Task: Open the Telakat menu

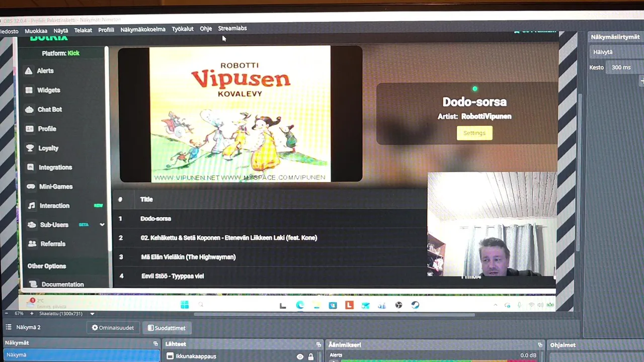Action: coord(83,30)
